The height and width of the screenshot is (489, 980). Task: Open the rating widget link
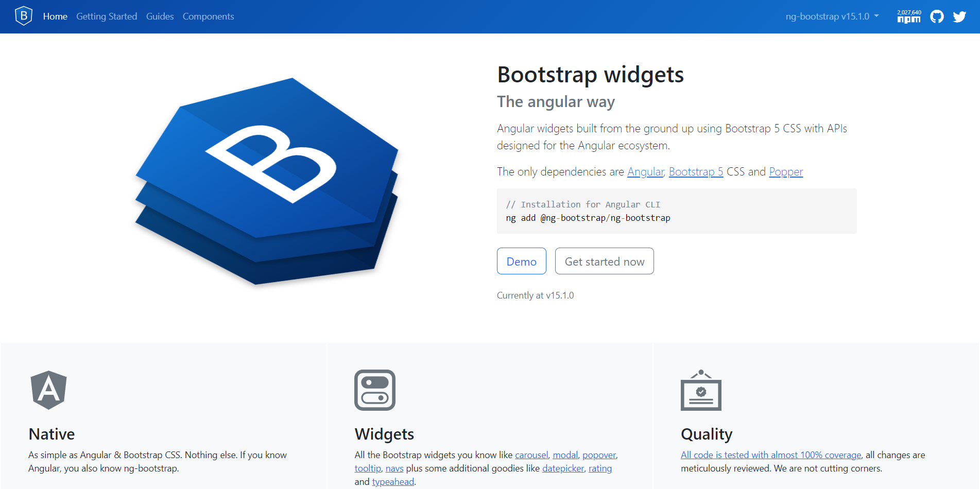(x=600, y=468)
